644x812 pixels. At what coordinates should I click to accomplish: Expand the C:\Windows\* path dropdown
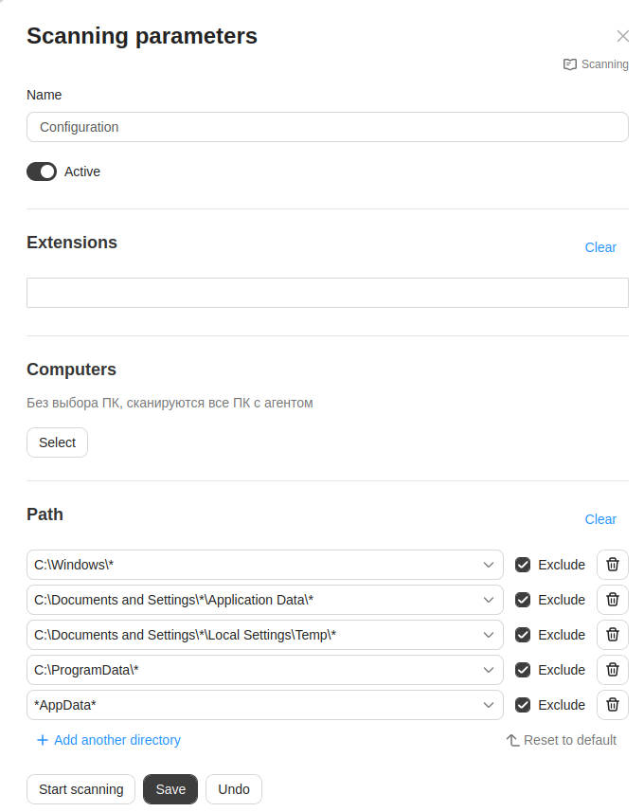pyautogui.click(x=489, y=565)
